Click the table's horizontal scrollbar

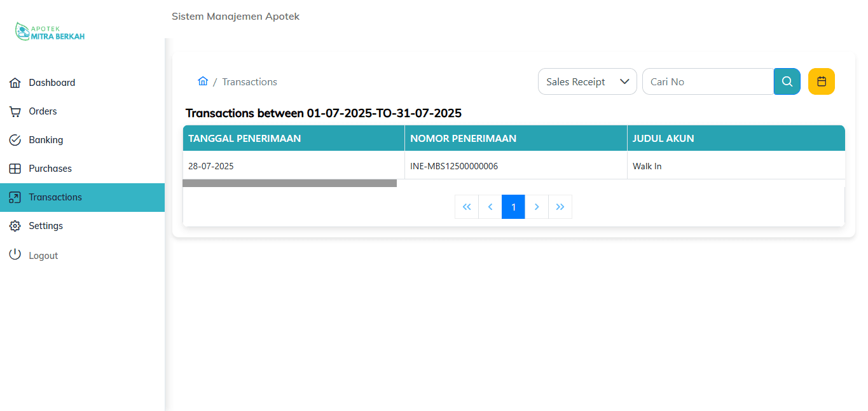point(289,183)
